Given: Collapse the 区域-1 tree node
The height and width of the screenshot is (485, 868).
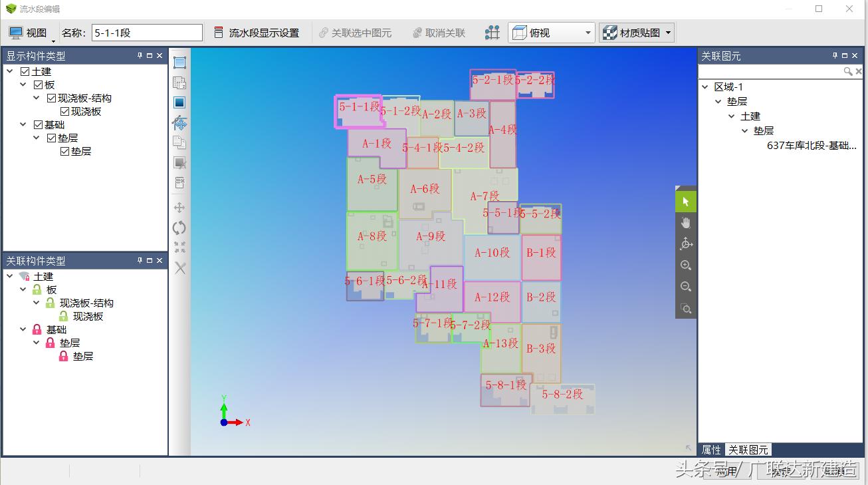Looking at the screenshot, I should click(705, 86).
